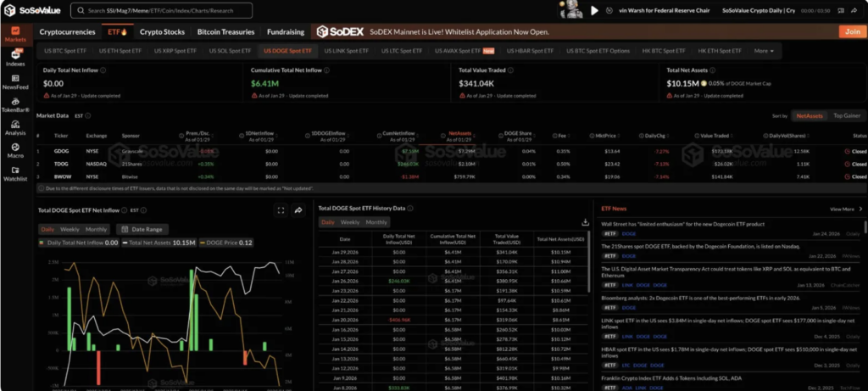Download the DOGE Spot ETF history data
This screenshot has width=868, height=391.
585,222
